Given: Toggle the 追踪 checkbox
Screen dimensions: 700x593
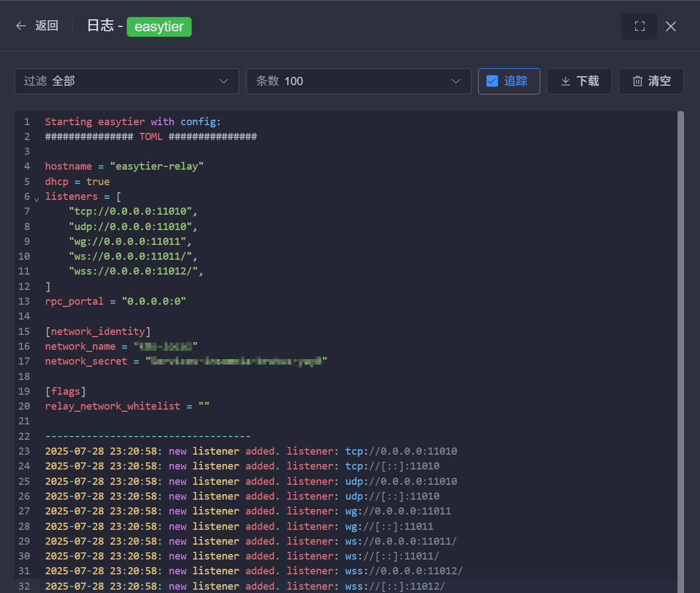Looking at the screenshot, I should 492,81.
